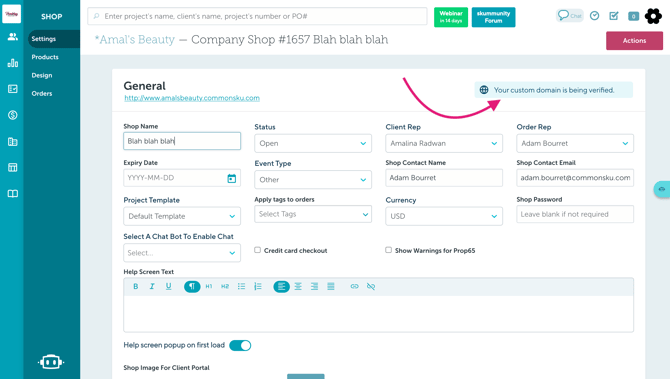Toggle italic formatting in editor
Screen dimensions: 670x379
tap(152, 286)
